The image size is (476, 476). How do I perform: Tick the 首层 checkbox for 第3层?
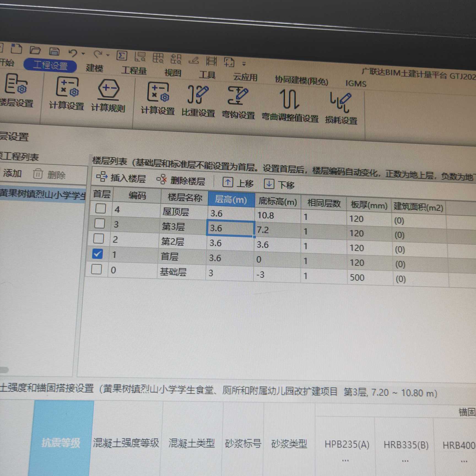pos(100,223)
